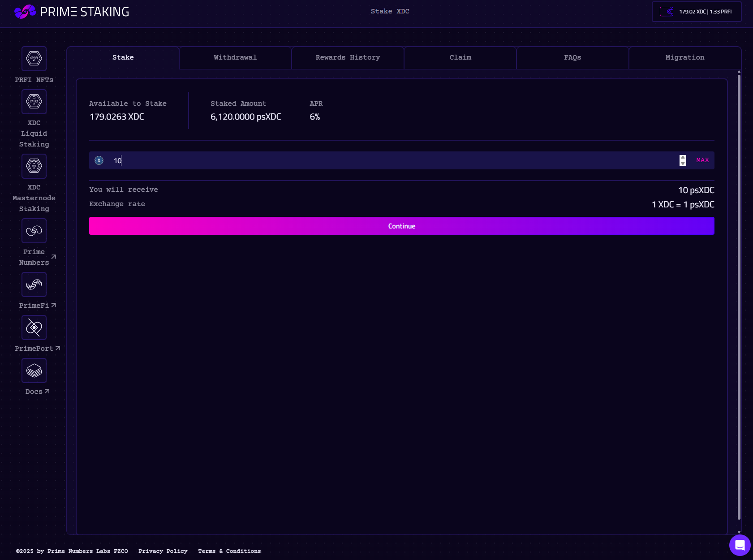The width and height of the screenshot is (753, 560).
Task: Click the ©2025 Prime Numbers Labs text
Action: click(72, 551)
